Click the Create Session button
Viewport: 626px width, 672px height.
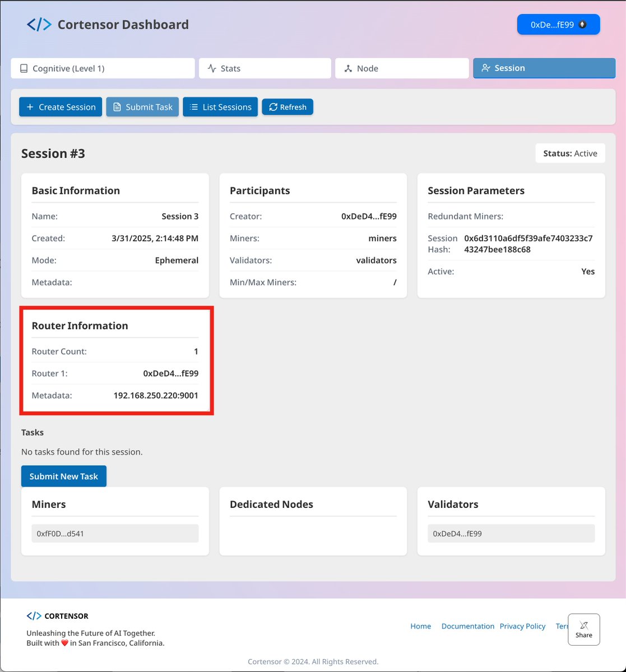click(x=61, y=107)
